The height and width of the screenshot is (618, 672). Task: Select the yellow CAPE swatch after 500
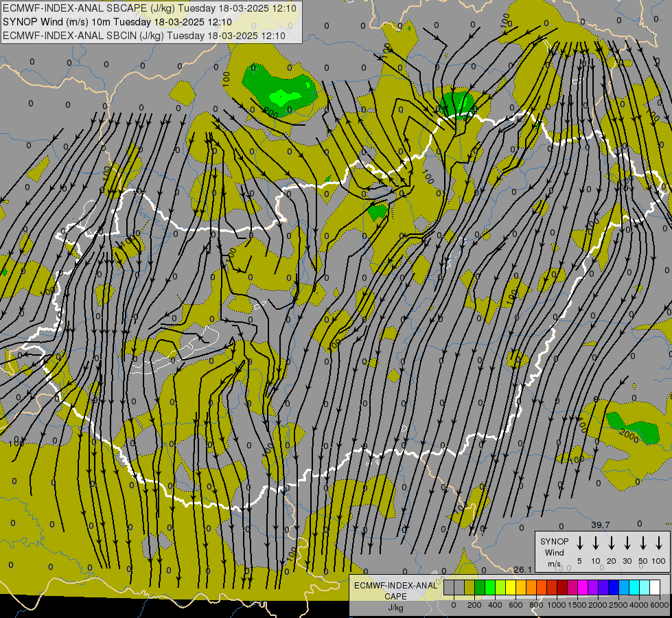(511, 587)
